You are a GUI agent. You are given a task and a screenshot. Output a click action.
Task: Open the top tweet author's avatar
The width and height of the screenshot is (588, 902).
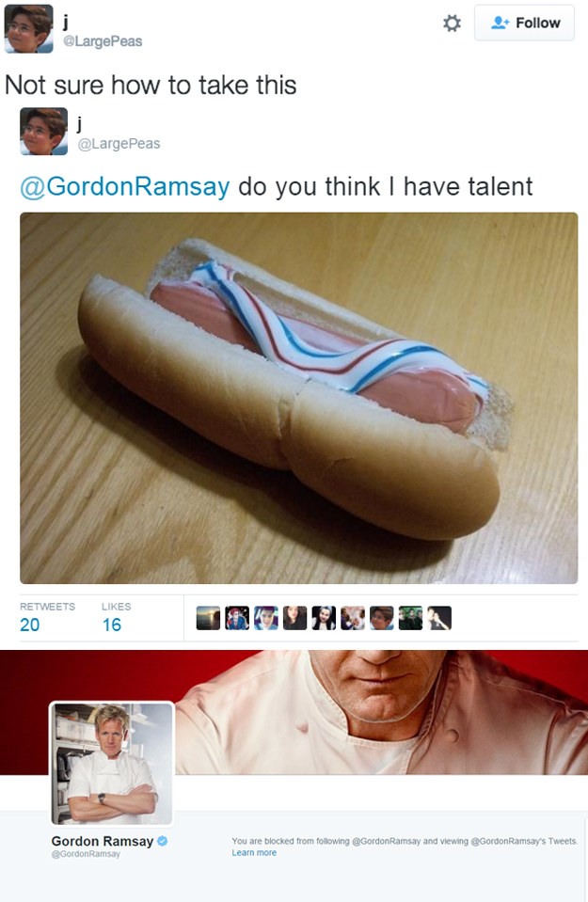pos(29,29)
